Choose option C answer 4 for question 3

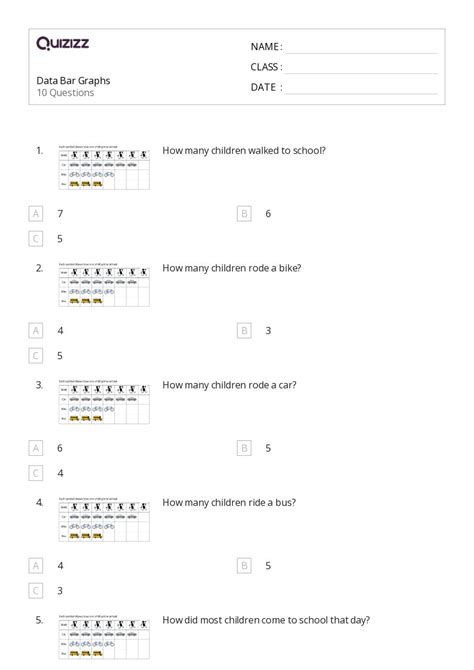click(x=35, y=473)
